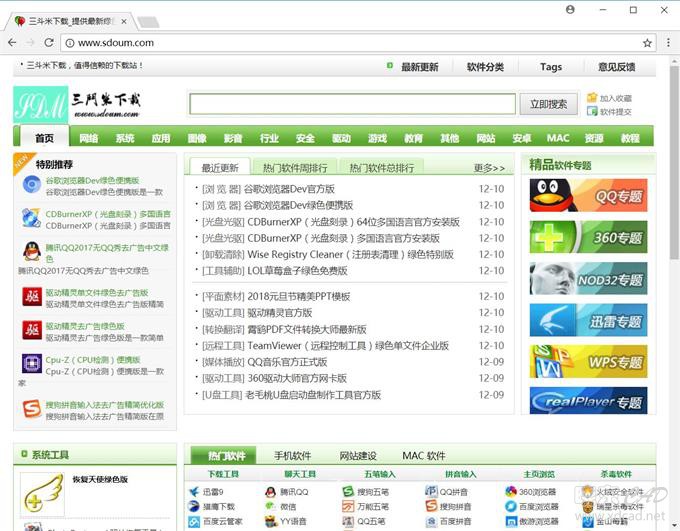The height and width of the screenshot is (531, 680).
Task: Click the Cpu-Z chip icon
Action: pyautogui.click(x=32, y=364)
